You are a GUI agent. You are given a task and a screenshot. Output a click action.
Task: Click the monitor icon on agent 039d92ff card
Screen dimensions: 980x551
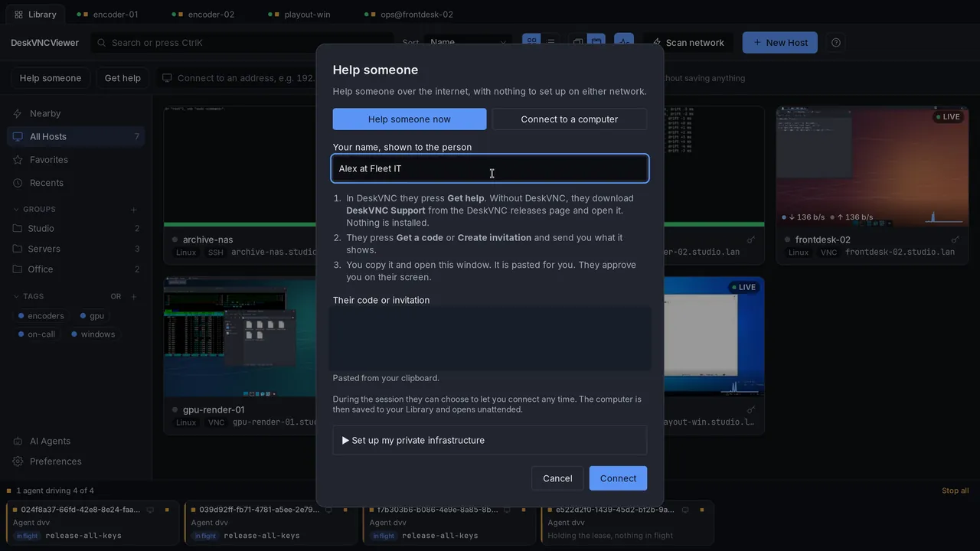[329, 510]
